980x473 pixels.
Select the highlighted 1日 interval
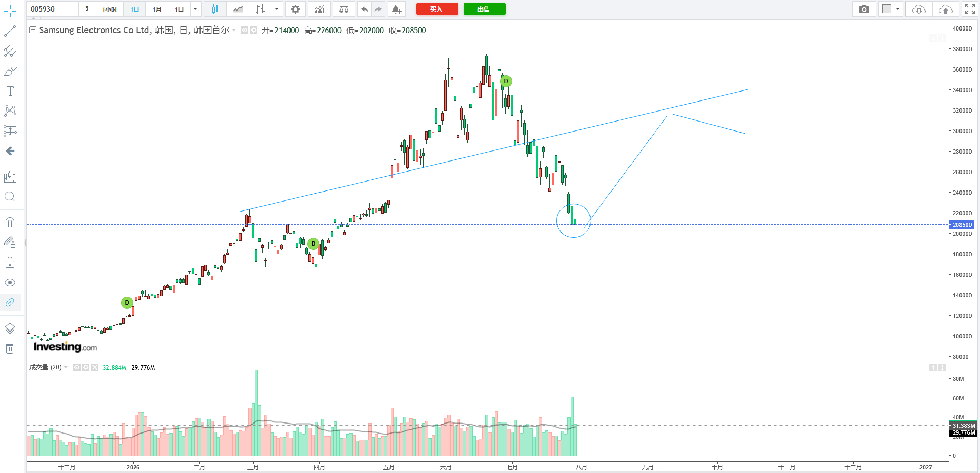point(135,9)
